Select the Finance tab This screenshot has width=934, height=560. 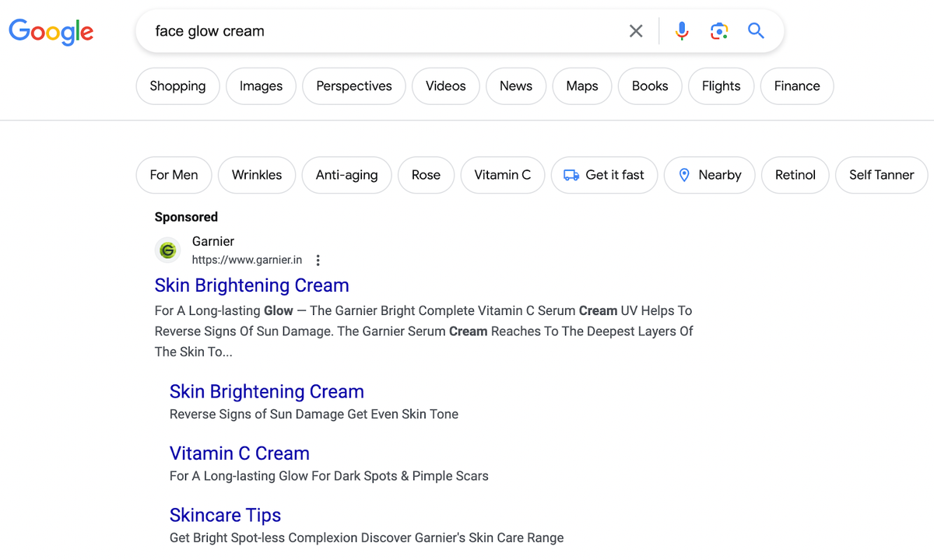pos(797,86)
